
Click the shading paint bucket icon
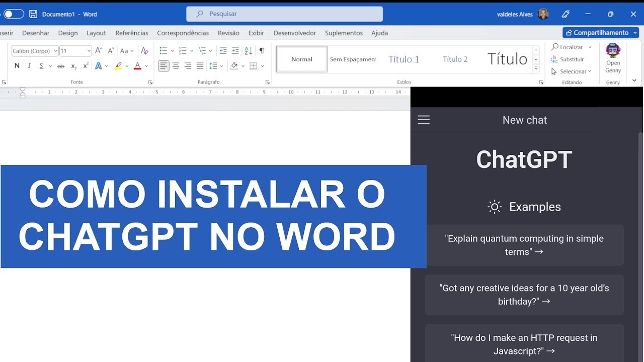234,66
